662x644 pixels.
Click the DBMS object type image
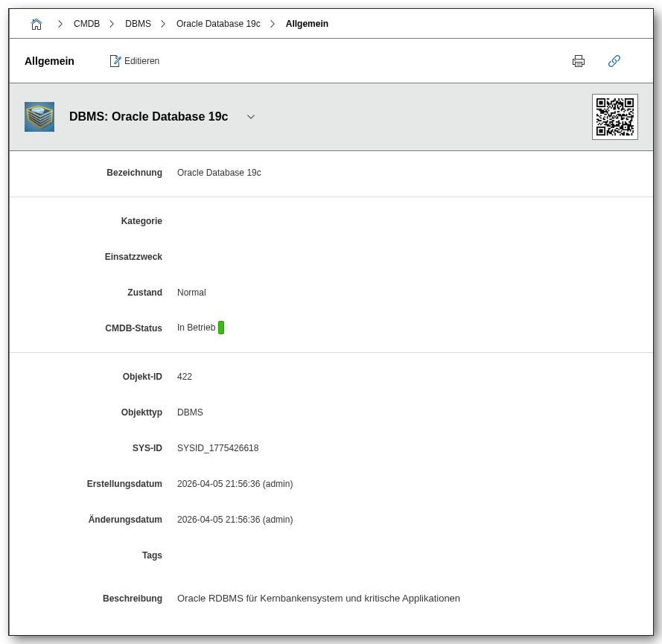pyautogui.click(x=39, y=117)
